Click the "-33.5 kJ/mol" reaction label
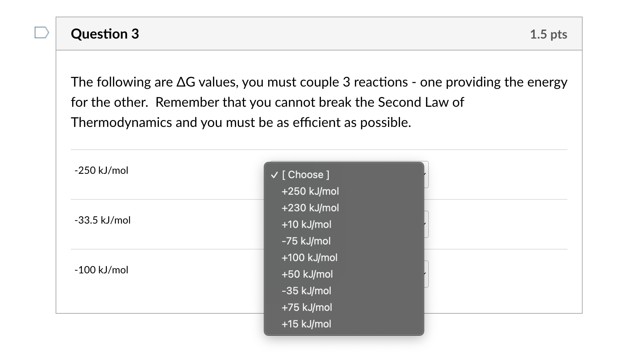Image resolution: width=644 pixels, height=357 pixels. (x=102, y=220)
